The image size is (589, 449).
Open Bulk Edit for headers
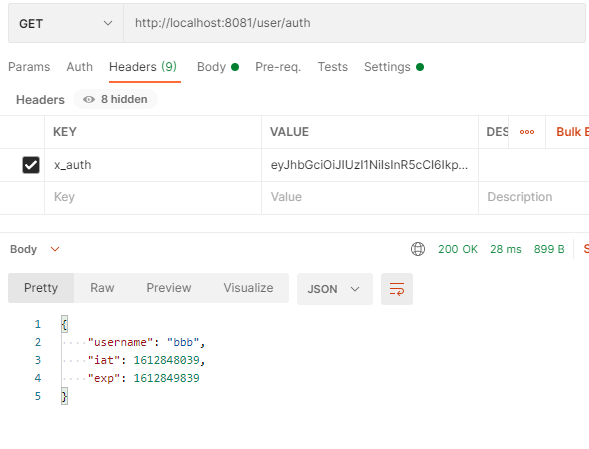572,132
